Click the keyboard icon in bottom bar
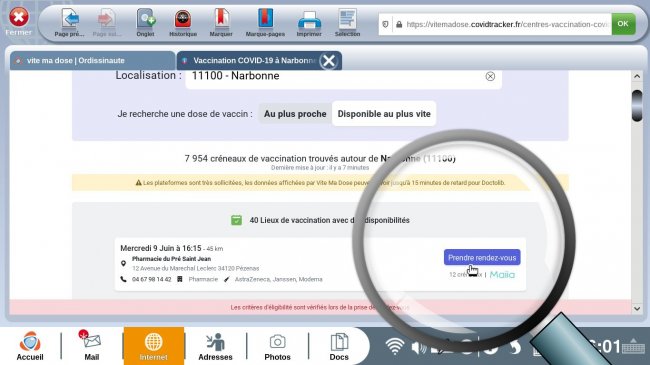Screen dimensions: 650x365 pyautogui.click(x=633, y=347)
